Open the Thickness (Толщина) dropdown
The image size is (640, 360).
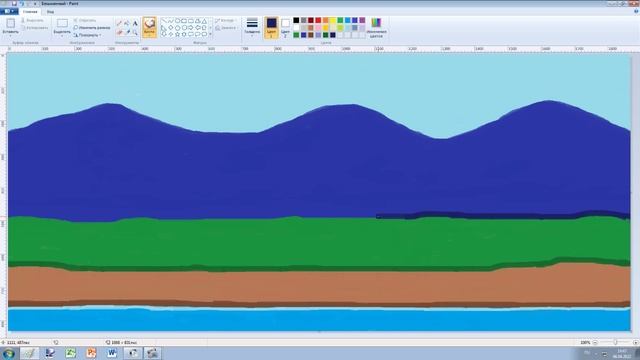(252, 27)
